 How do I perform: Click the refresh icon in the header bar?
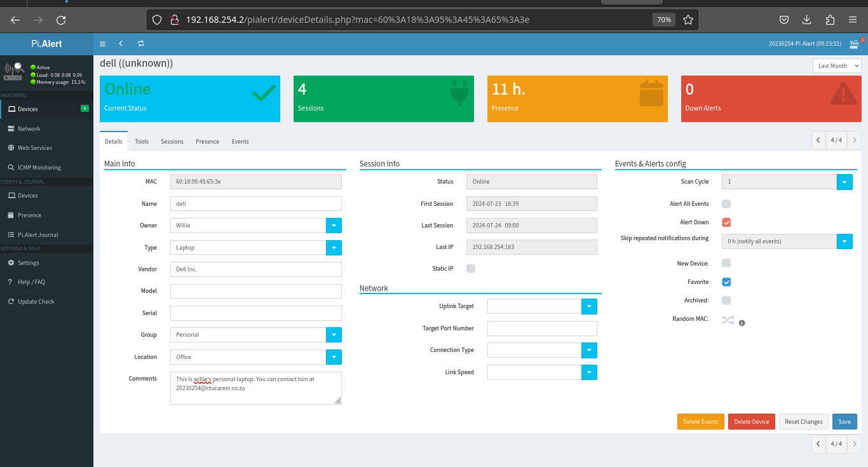coord(141,44)
